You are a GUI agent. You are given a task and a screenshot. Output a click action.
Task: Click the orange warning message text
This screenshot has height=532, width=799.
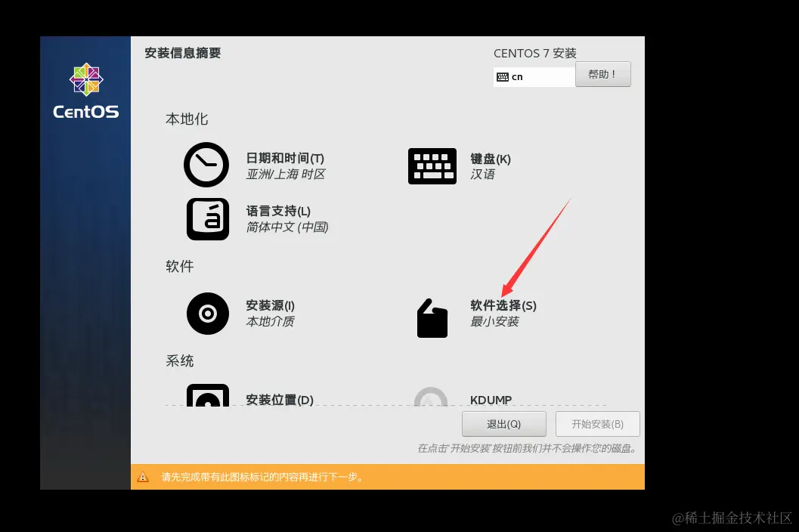pyautogui.click(x=262, y=477)
